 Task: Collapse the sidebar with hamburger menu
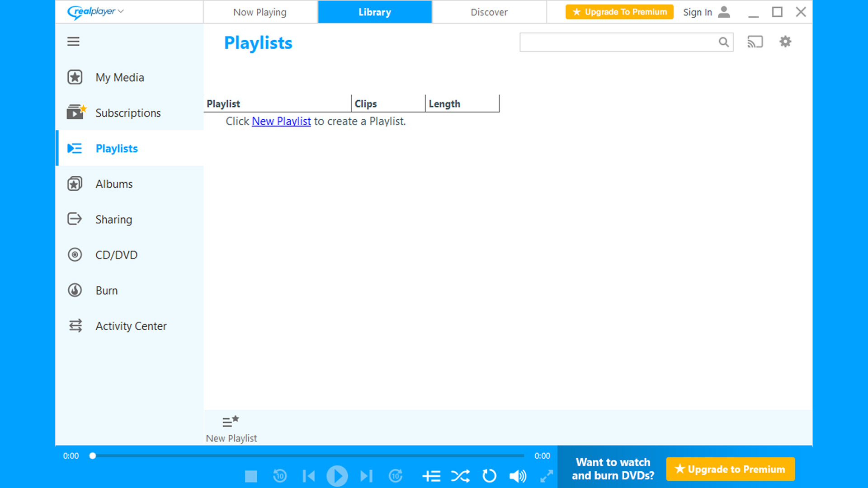click(73, 42)
